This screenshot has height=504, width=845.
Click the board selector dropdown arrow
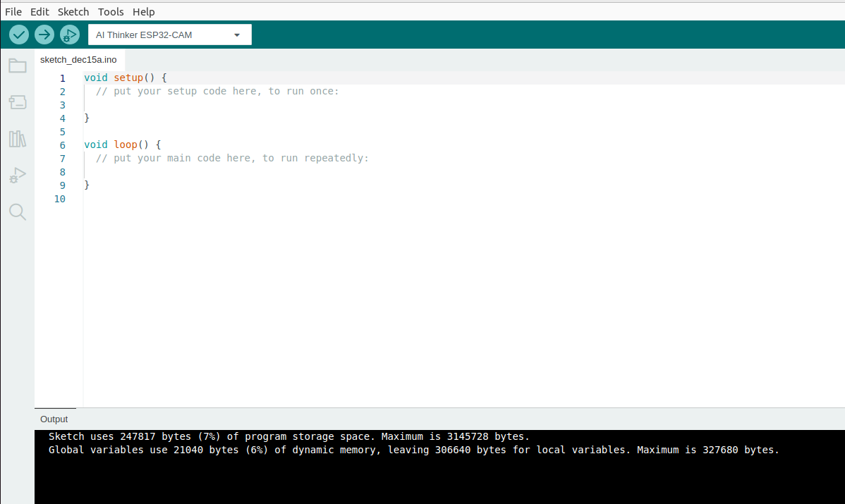click(236, 35)
